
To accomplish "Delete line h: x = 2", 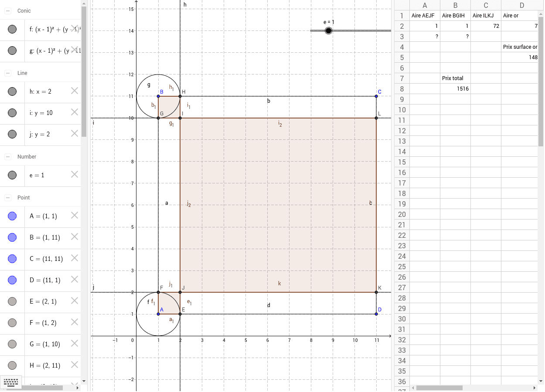I will click(x=75, y=91).
